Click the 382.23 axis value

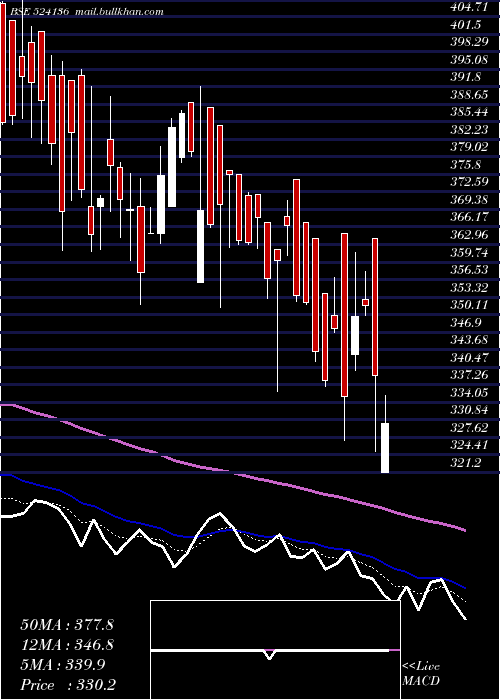coord(469,129)
